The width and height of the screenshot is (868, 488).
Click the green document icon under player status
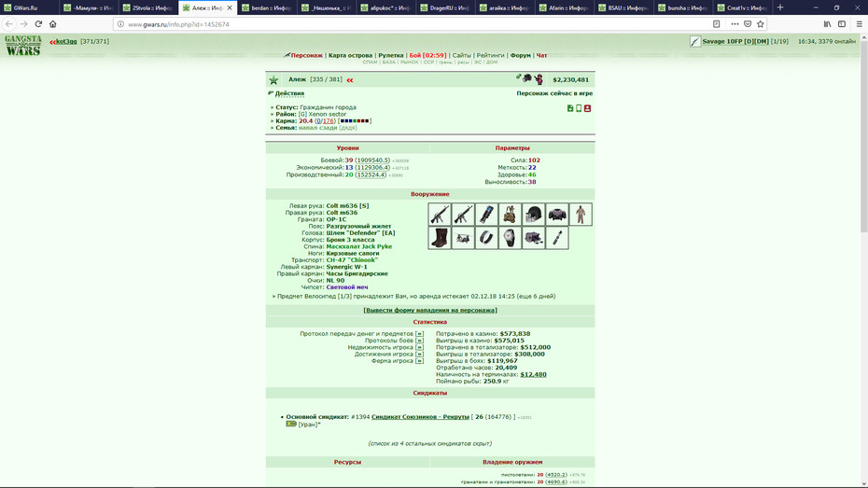tap(570, 108)
